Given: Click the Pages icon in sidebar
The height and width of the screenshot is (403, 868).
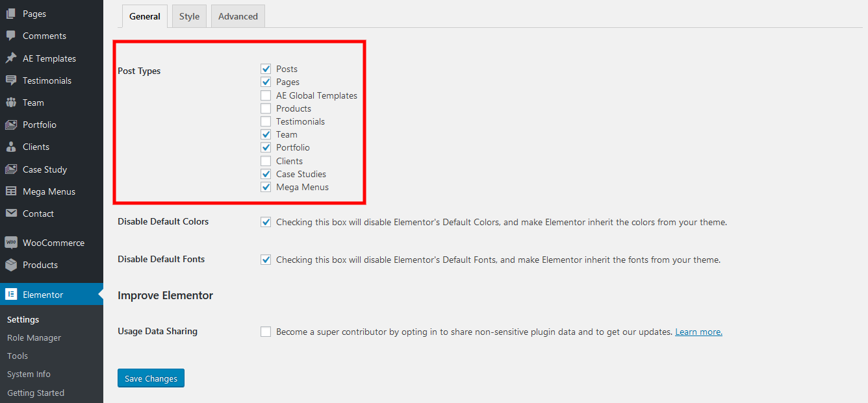Looking at the screenshot, I should (x=11, y=14).
